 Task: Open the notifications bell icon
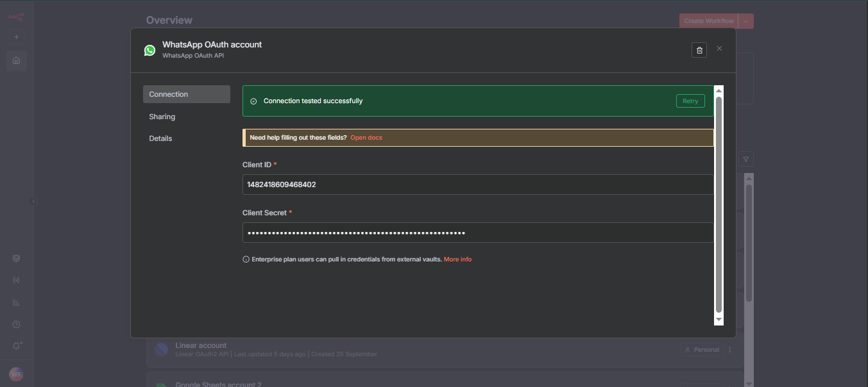coord(17,346)
